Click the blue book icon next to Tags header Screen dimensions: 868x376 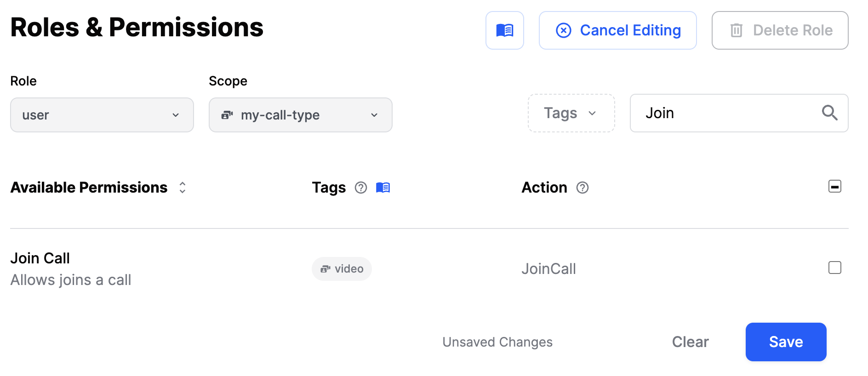point(383,188)
